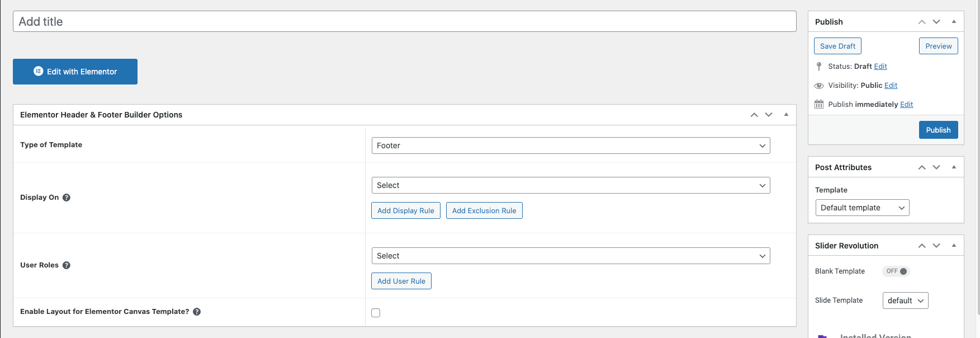The width and height of the screenshot is (980, 338).
Task: Open the Default template dropdown
Action: coord(862,208)
